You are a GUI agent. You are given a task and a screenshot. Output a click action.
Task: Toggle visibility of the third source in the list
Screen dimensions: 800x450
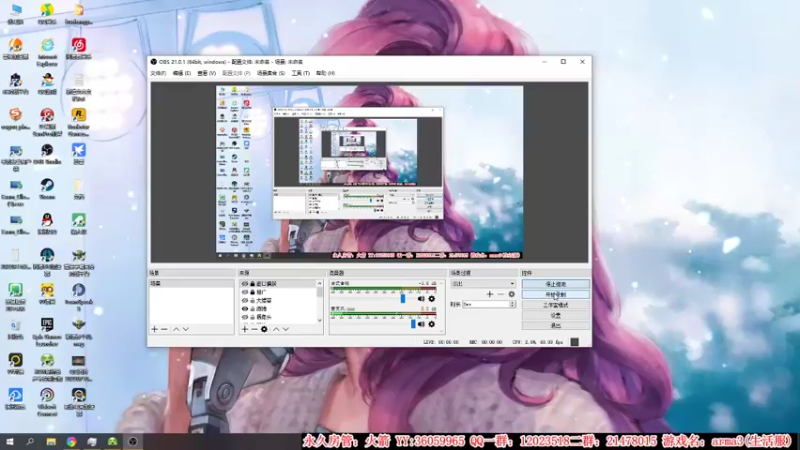click(245, 301)
